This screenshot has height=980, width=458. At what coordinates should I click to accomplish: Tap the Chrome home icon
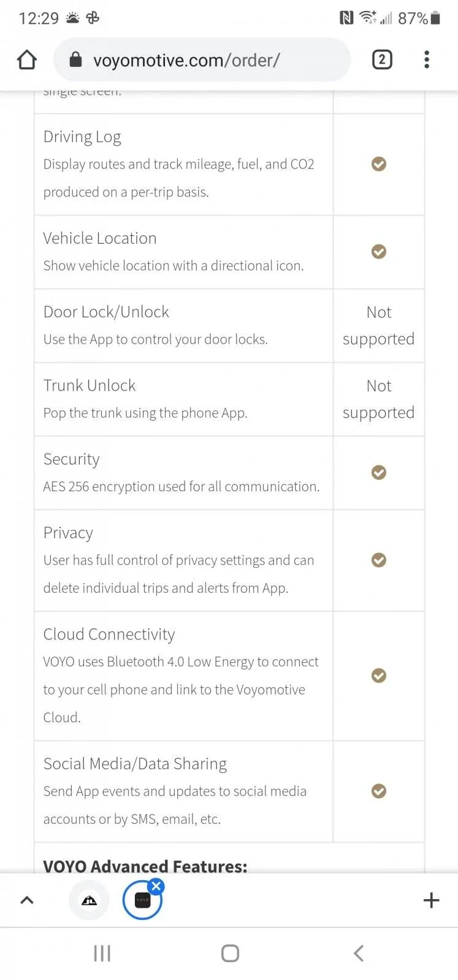point(27,60)
